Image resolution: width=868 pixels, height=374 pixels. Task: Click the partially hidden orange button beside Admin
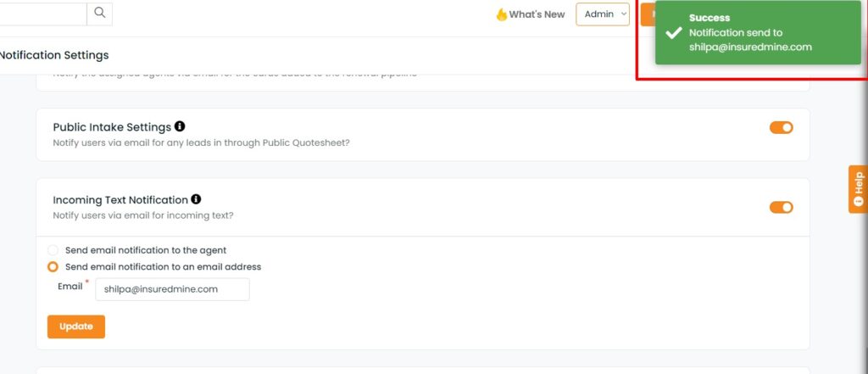647,14
